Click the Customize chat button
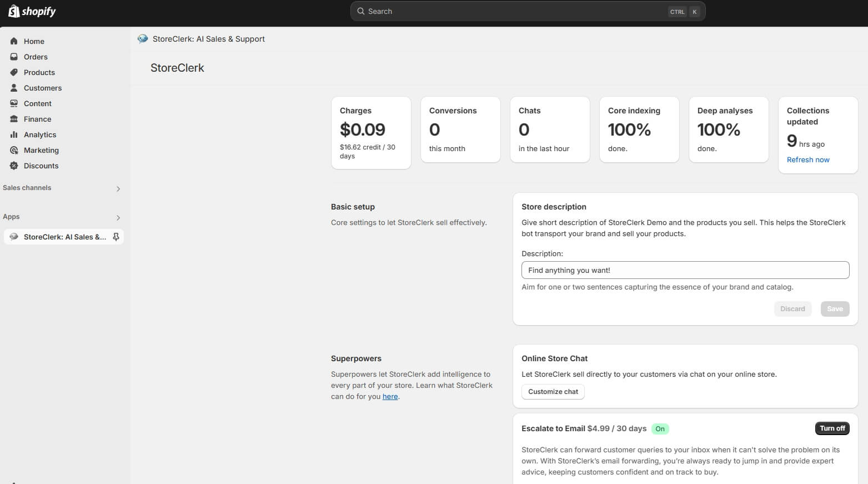Viewport: 868px width, 484px height. click(x=553, y=391)
